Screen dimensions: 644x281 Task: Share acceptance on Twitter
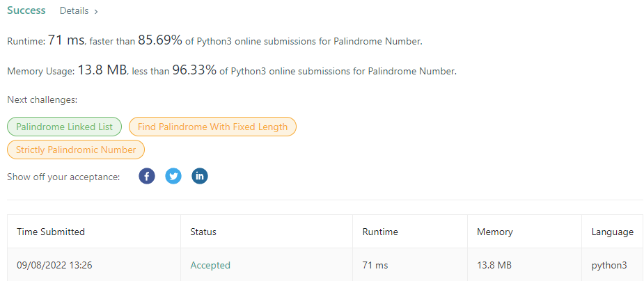click(173, 176)
